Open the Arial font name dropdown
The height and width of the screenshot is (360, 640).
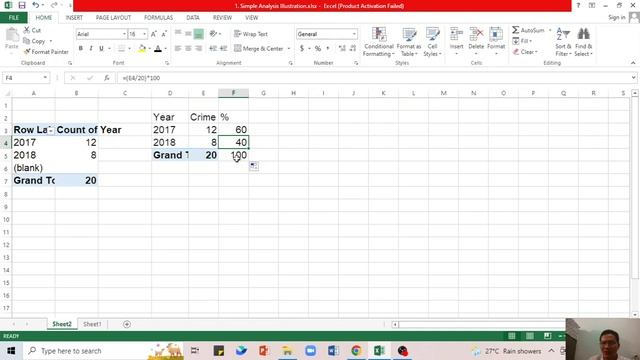point(124,34)
